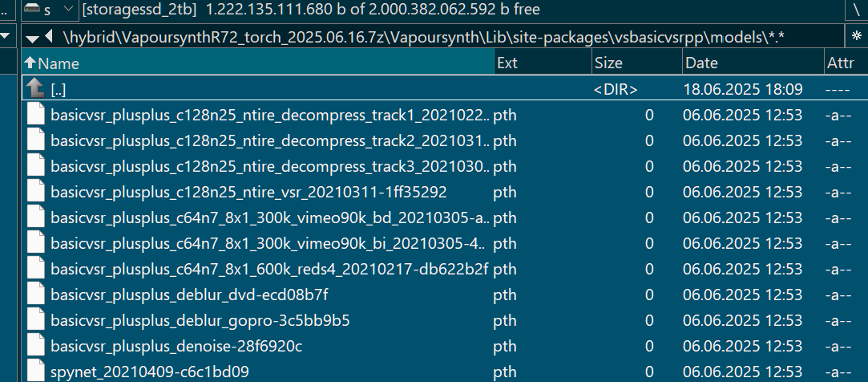
Task: Sort files by Date column header
Action: [753, 63]
